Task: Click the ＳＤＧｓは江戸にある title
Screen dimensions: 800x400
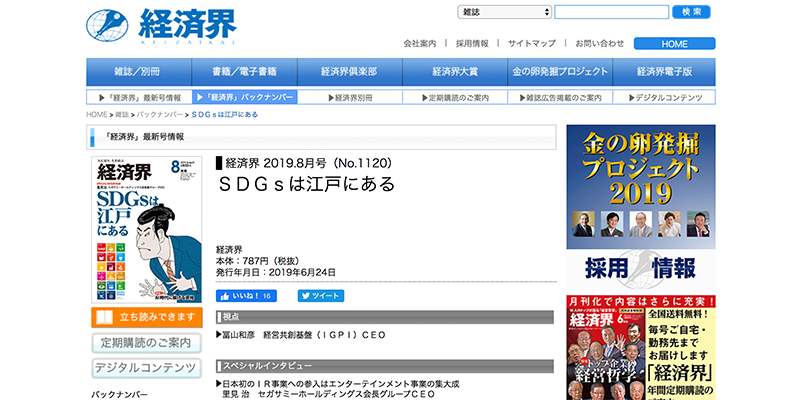Action: 307,184
